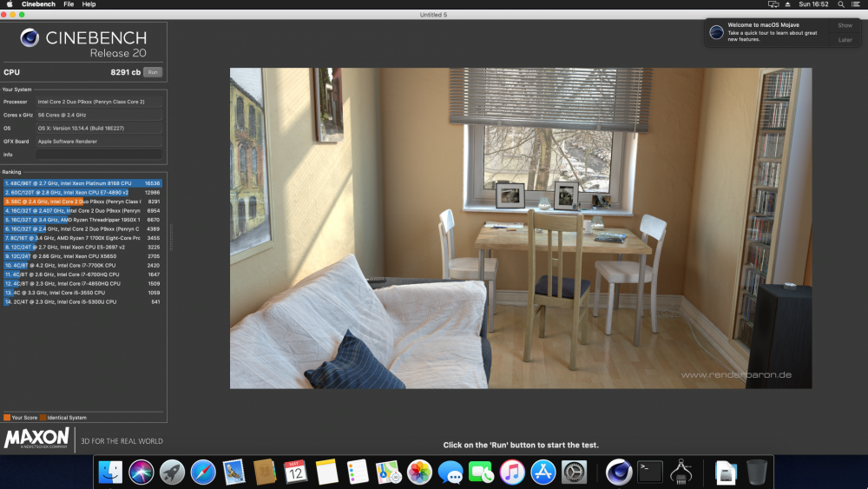This screenshot has height=489, width=868.
Task: Select Ryzen Threadripper 1950X ranking row
Action: (82, 220)
